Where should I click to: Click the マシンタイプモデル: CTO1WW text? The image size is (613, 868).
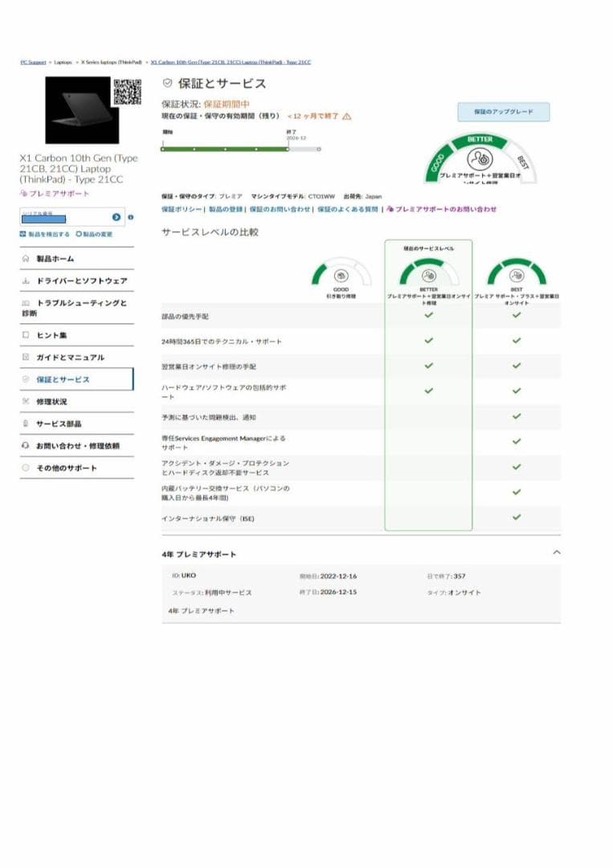pos(292,197)
